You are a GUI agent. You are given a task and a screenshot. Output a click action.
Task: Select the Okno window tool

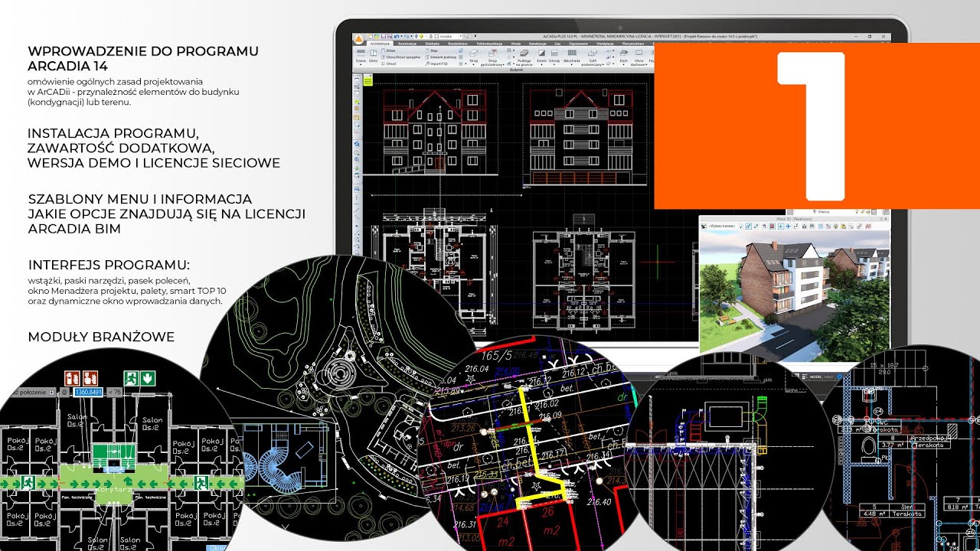coord(374,54)
